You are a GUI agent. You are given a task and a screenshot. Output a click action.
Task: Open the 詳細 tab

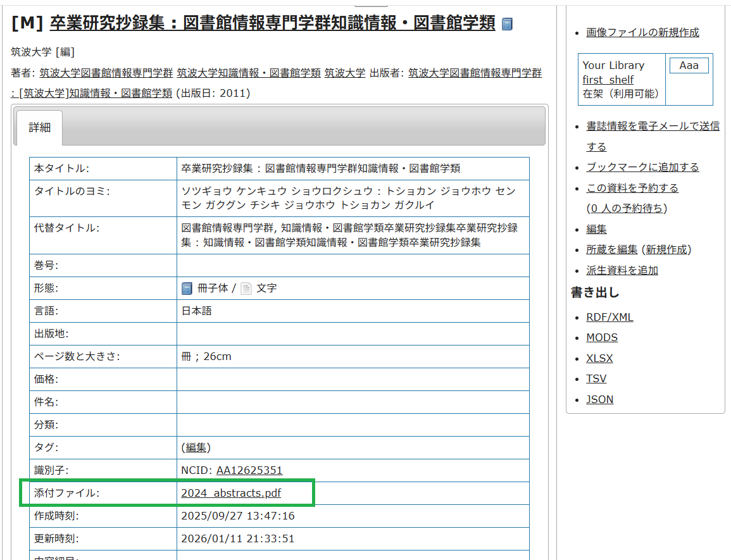click(39, 128)
